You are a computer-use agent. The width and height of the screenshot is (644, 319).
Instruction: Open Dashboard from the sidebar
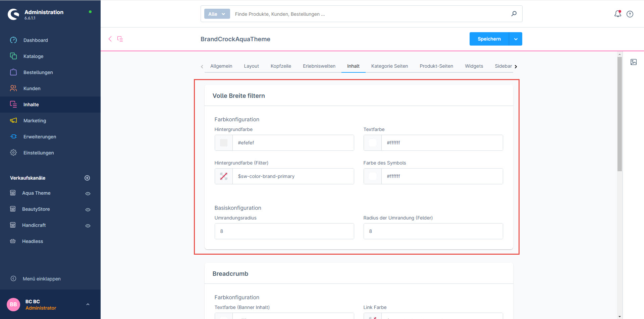pos(36,40)
